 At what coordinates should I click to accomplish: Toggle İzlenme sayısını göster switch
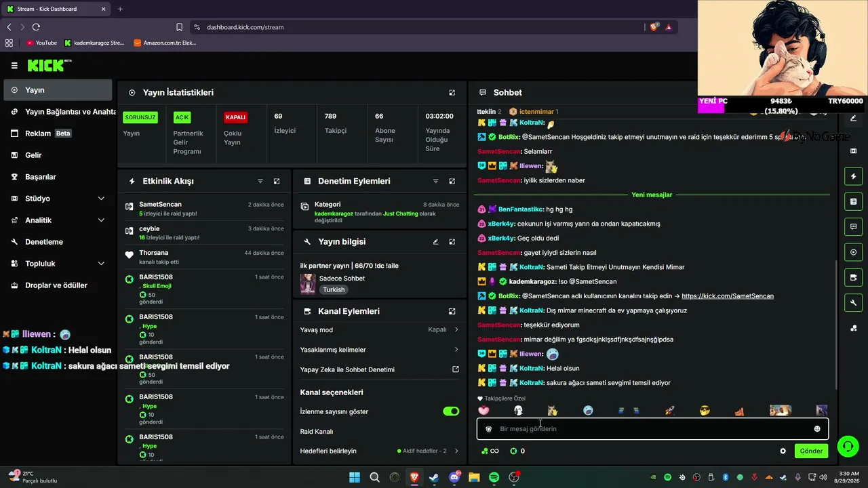(451, 411)
